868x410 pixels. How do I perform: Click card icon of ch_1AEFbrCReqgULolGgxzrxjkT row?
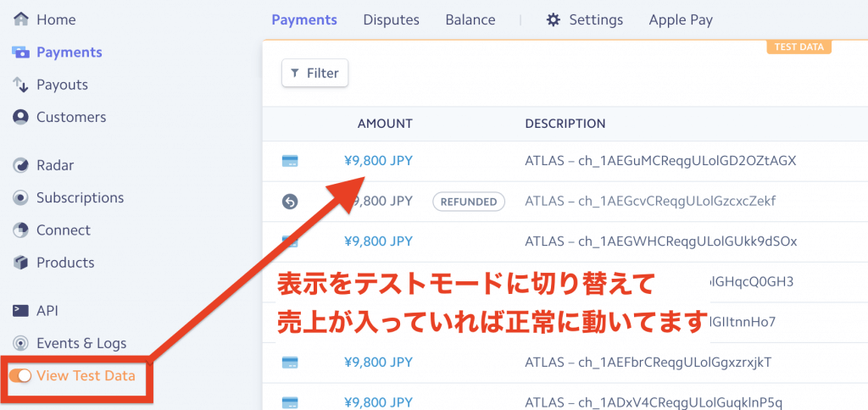(x=290, y=363)
